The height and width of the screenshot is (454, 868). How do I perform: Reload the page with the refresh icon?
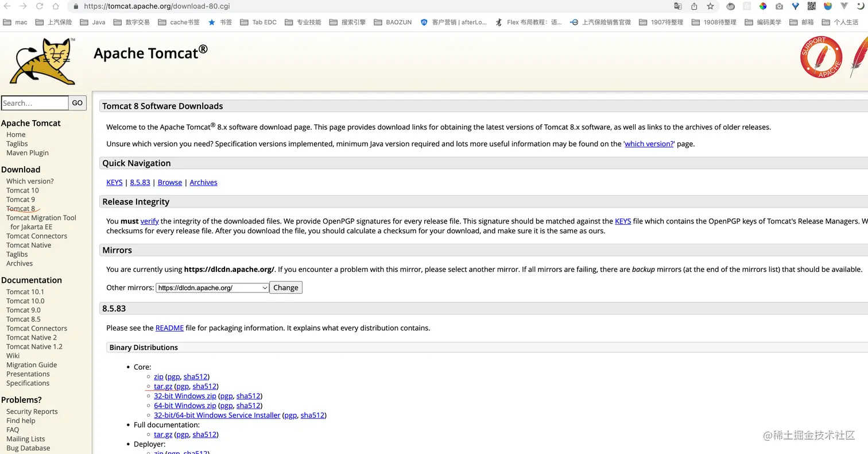[x=39, y=6]
